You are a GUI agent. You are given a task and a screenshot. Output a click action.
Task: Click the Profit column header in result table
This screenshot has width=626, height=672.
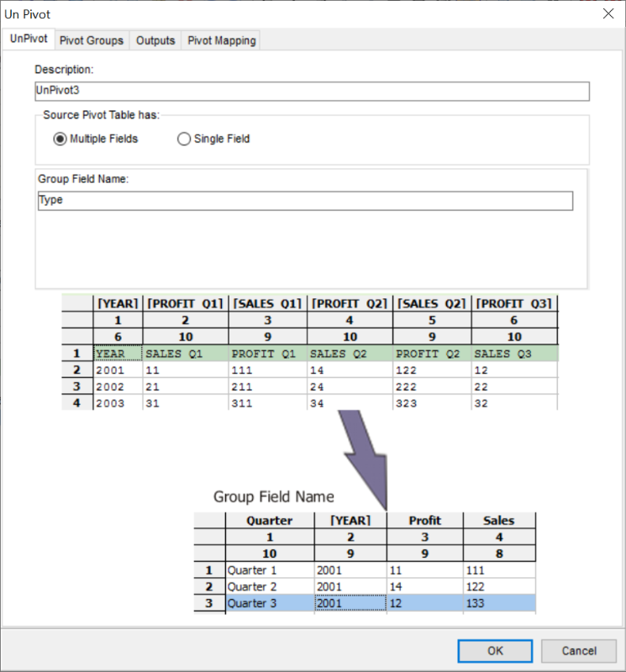click(x=424, y=520)
